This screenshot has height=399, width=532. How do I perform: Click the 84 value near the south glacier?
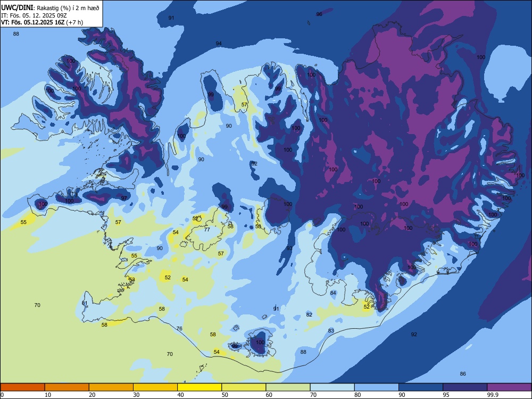point(333,293)
